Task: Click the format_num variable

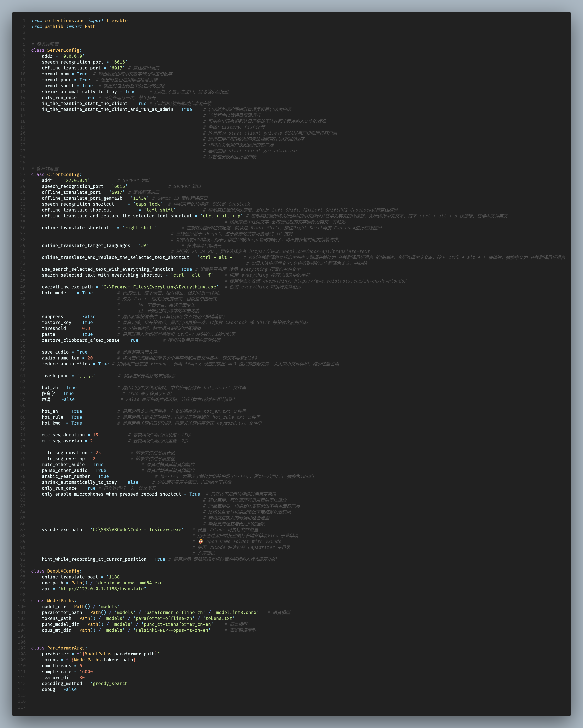Action: point(55,74)
